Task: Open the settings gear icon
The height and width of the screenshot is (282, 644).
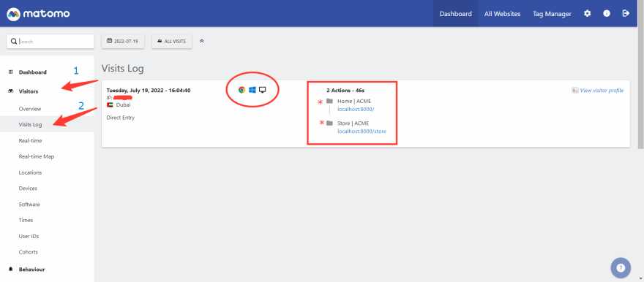Action: 588,14
